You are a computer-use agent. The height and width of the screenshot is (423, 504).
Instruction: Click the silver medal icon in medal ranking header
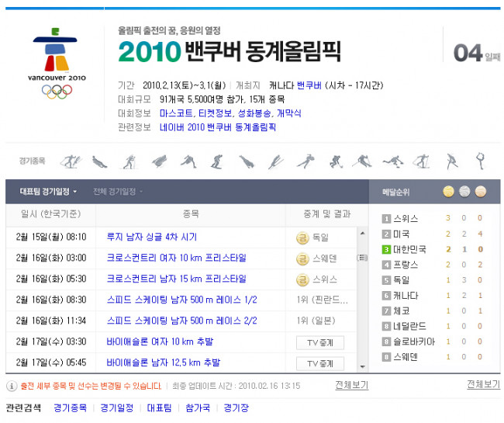click(x=464, y=192)
